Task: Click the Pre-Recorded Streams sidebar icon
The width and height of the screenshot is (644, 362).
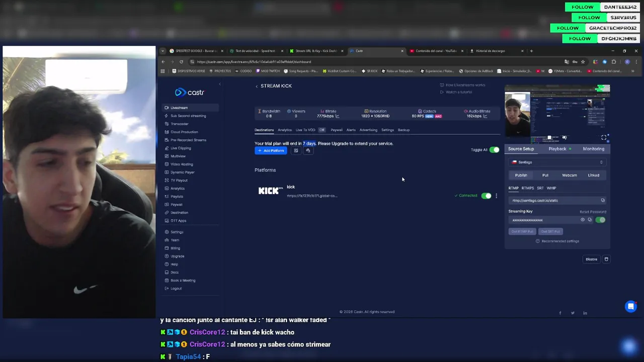Action: [167, 140]
